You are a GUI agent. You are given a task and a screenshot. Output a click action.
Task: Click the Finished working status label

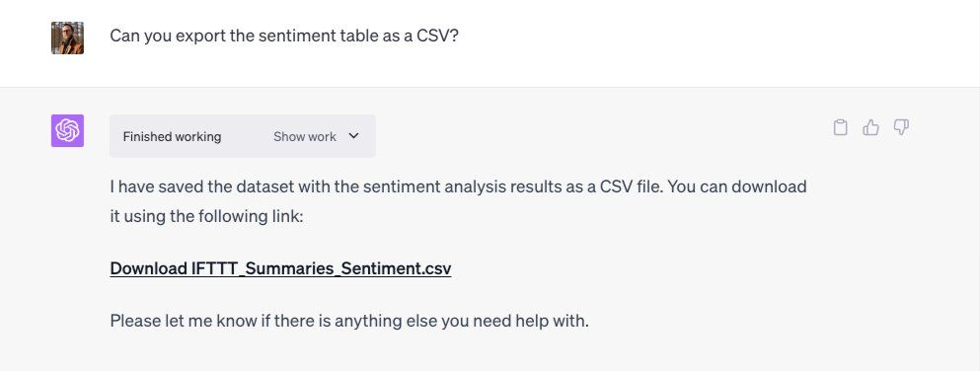pyautogui.click(x=172, y=137)
